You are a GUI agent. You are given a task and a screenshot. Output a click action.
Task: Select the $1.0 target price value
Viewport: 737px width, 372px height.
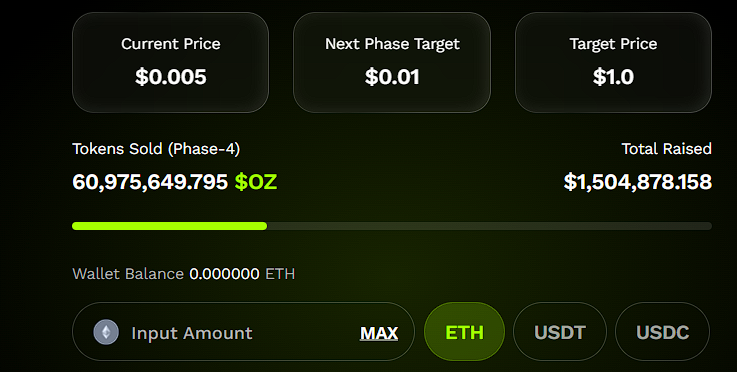point(613,77)
